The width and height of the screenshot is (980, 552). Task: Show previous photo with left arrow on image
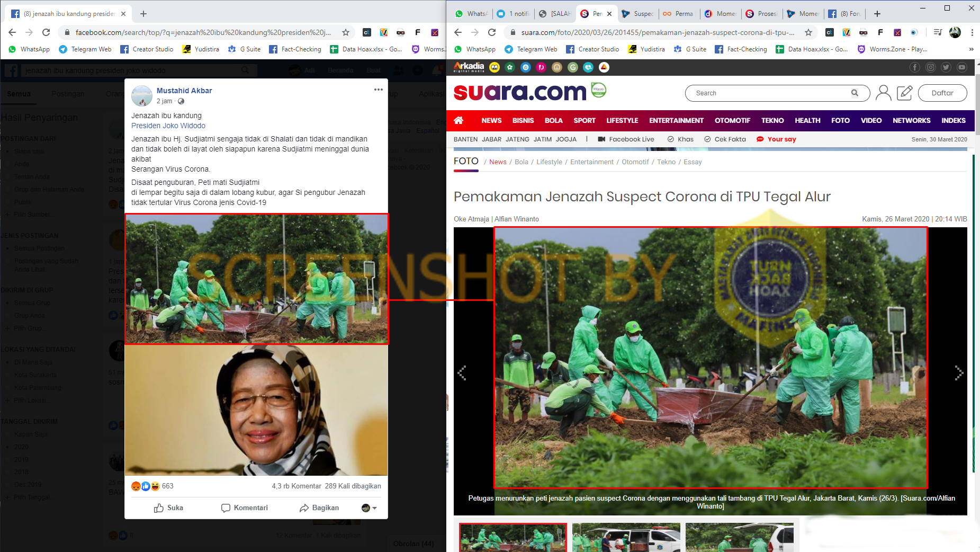point(462,373)
